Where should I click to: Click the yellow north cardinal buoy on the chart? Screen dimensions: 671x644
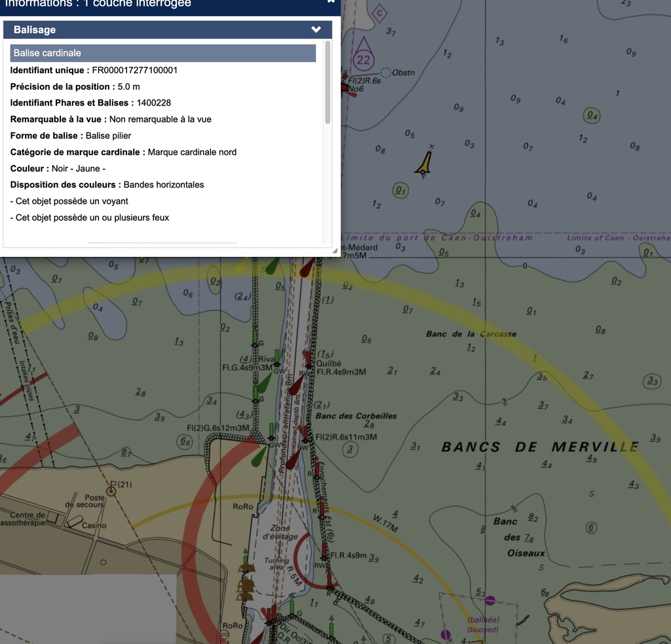[x=425, y=163]
